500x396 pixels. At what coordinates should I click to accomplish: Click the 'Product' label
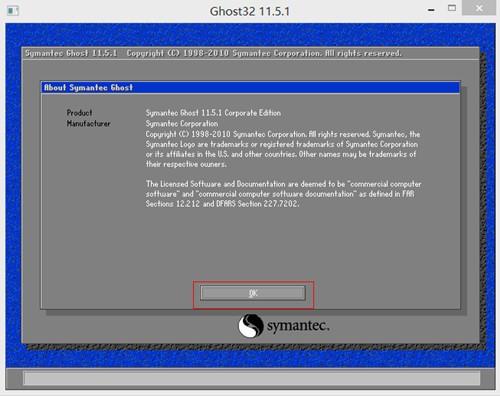click(x=79, y=113)
